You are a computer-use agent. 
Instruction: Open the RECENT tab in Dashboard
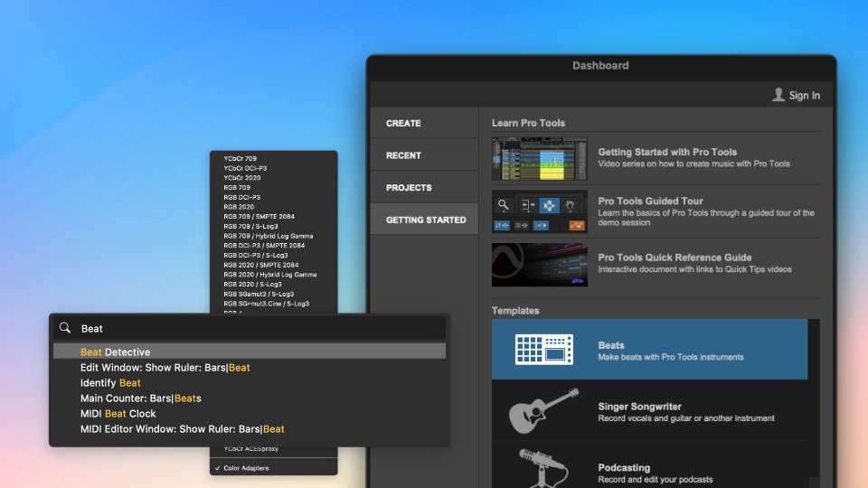[x=424, y=155]
